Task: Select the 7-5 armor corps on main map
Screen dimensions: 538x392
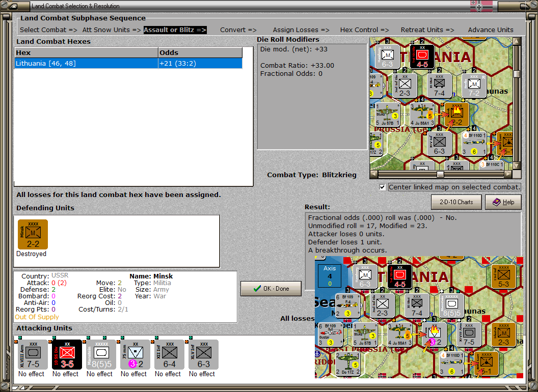Action: coord(469,334)
